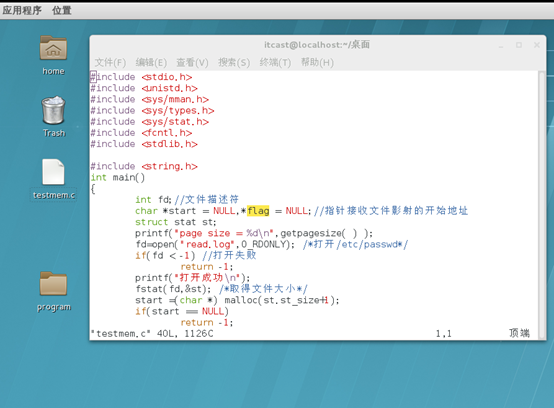Click the line #include <sys/stat.h>
This screenshot has height=408, width=554.
point(150,122)
